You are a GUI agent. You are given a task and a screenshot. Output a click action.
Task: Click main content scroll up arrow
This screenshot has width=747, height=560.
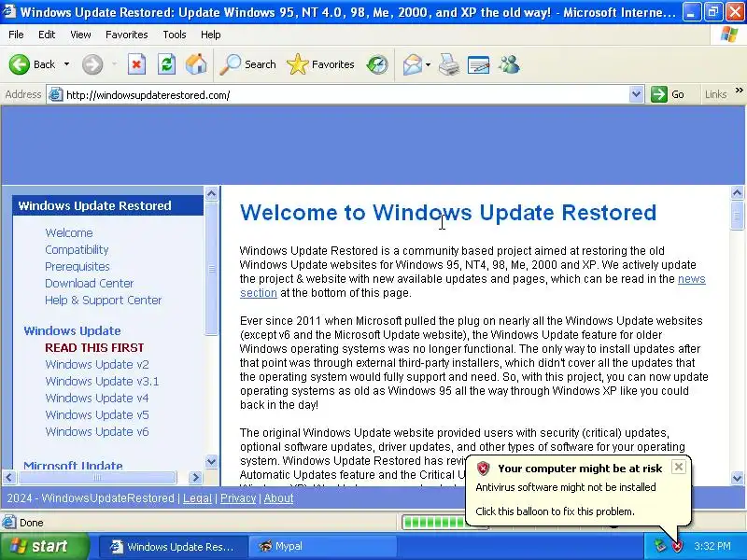pyautogui.click(x=737, y=193)
